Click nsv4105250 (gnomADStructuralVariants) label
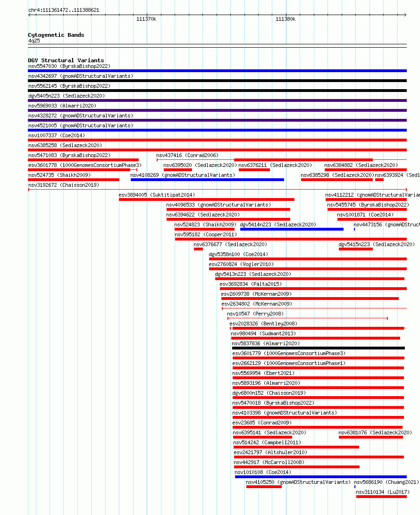Screen dimensions: 420x515 pos(298,482)
